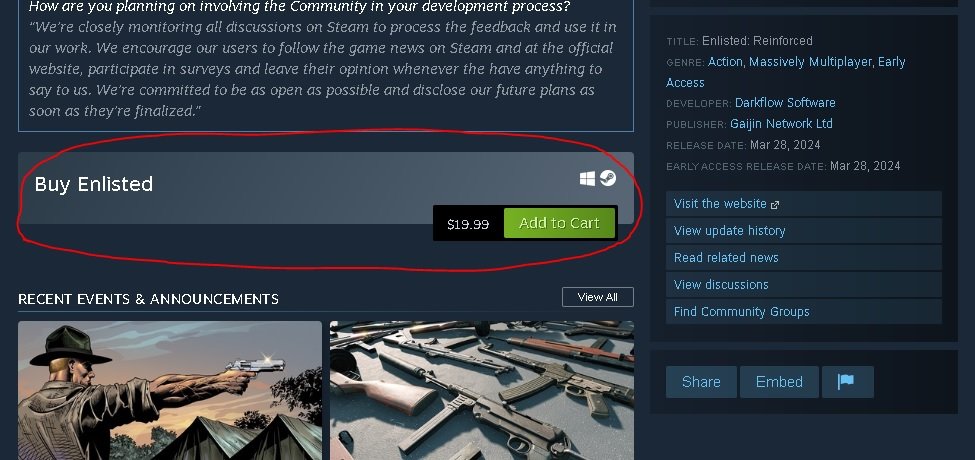The height and width of the screenshot is (460, 975).
Task: Select the Massively Multiplayer genre link
Action: [810, 62]
